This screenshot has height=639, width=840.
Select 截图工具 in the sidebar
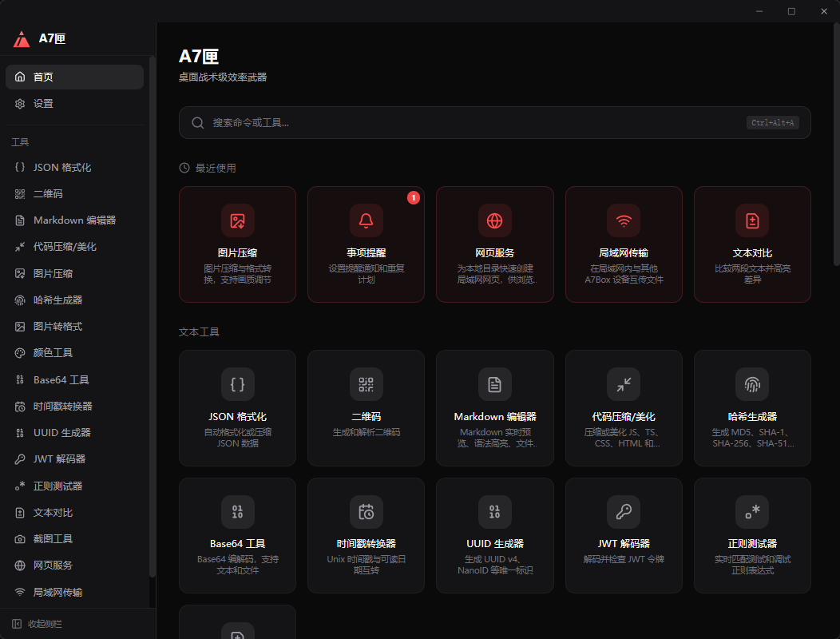pyautogui.click(x=74, y=538)
